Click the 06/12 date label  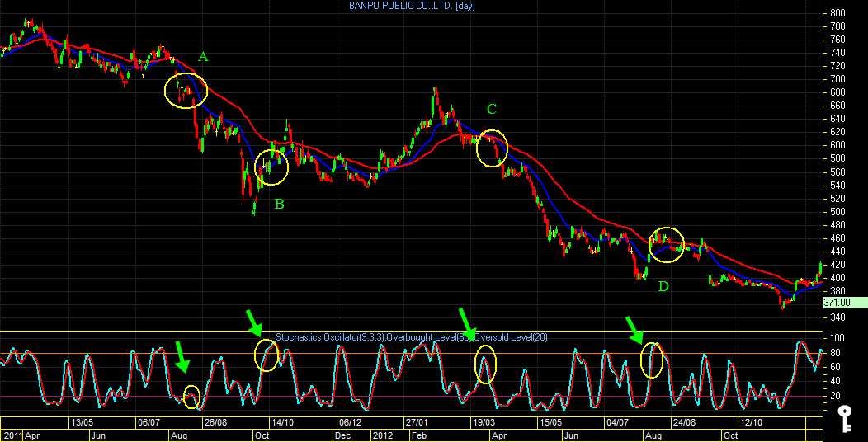pyautogui.click(x=349, y=423)
